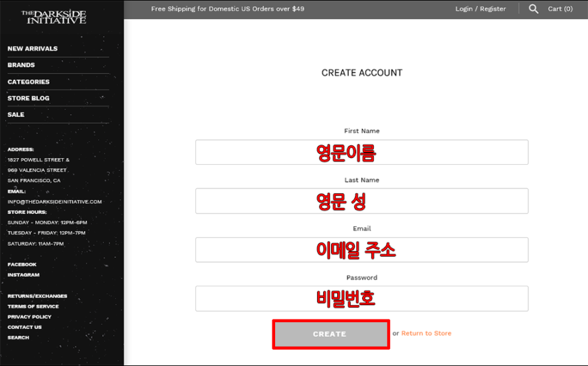
Task: Visit the Store Blog
Action: [28, 98]
